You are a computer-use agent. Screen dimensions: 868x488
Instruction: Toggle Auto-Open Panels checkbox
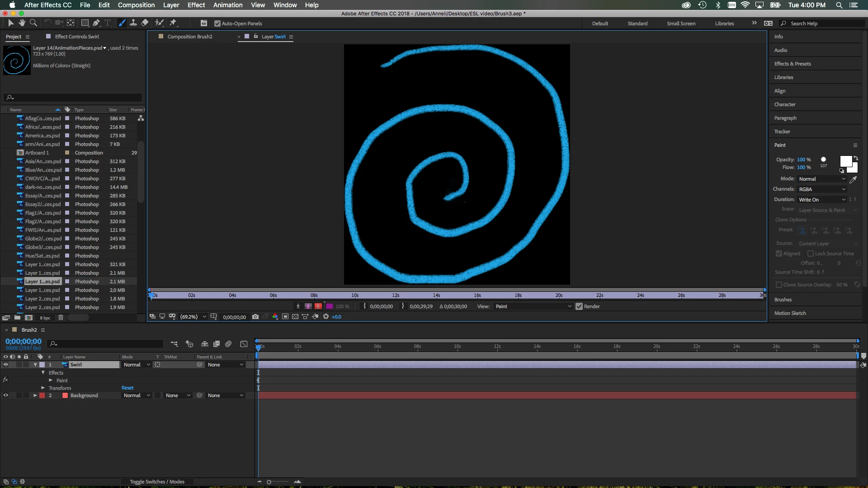tap(217, 23)
